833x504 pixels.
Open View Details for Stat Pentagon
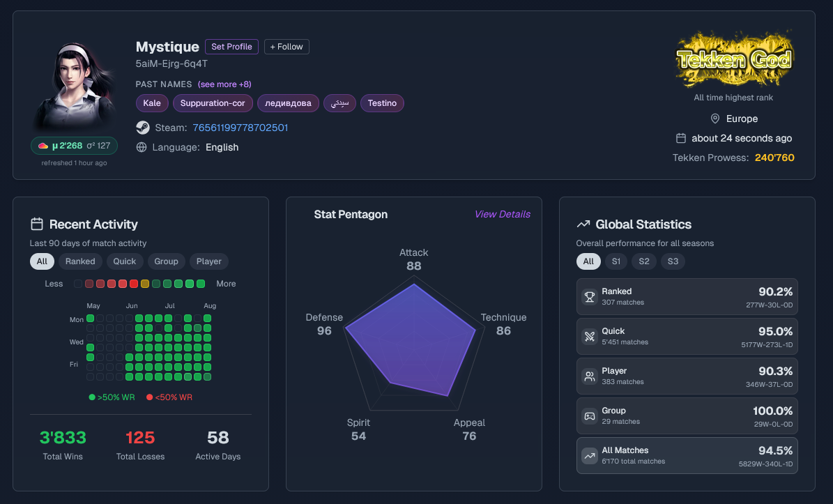502,214
